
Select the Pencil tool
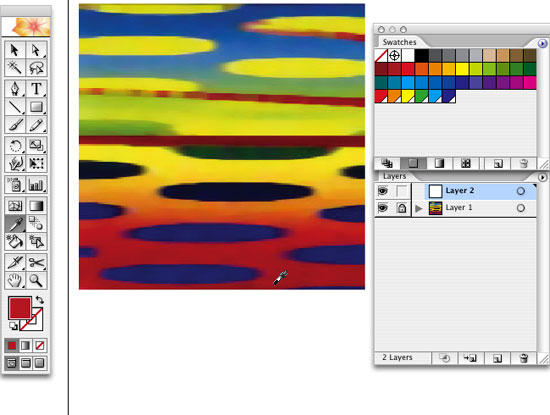coord(36,124)
